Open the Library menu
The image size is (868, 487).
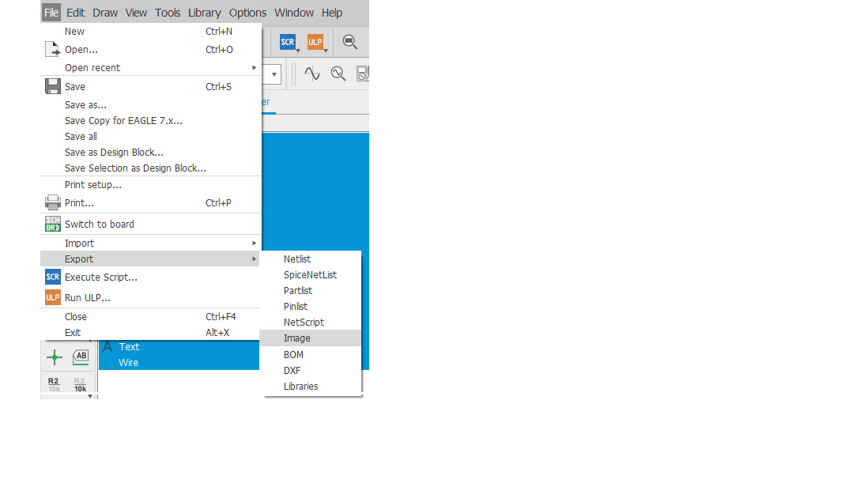204,12
